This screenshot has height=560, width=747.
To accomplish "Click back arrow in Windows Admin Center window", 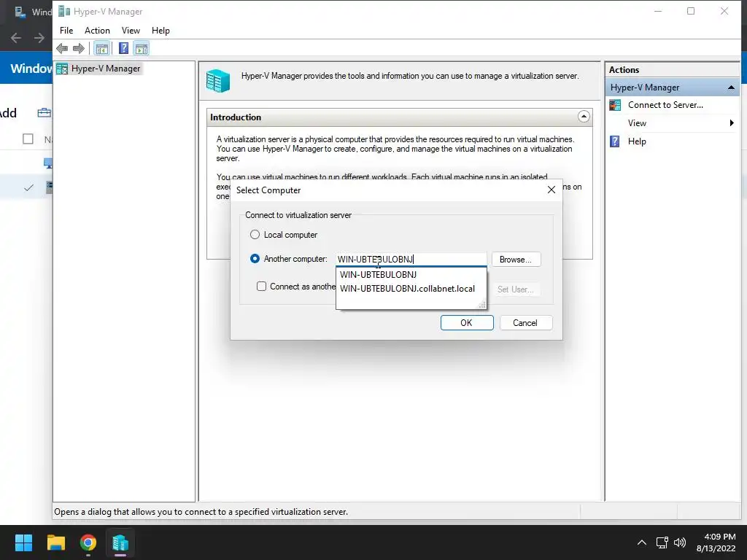I will click(x=16, y=38).
